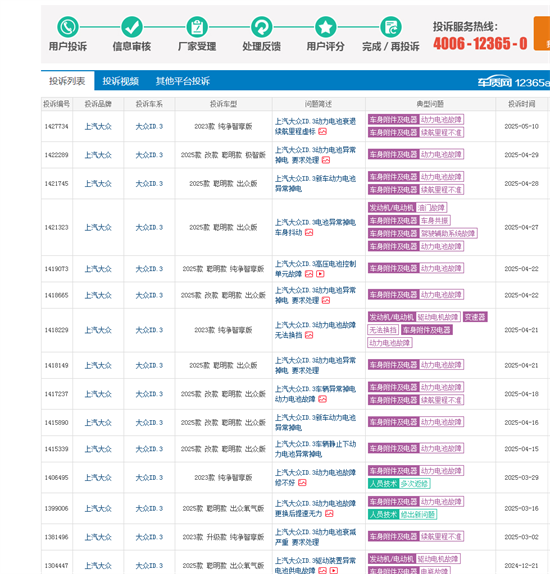
Task: Open complaint 1381496 动力电池衰减严重 link
Action: [x=315, y=537]
